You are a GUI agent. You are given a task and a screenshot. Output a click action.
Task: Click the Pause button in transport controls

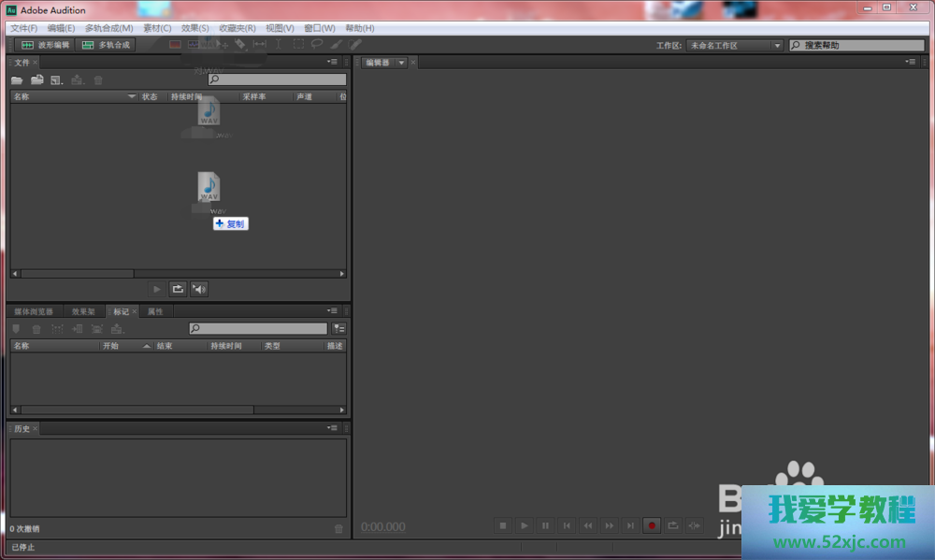546,526
